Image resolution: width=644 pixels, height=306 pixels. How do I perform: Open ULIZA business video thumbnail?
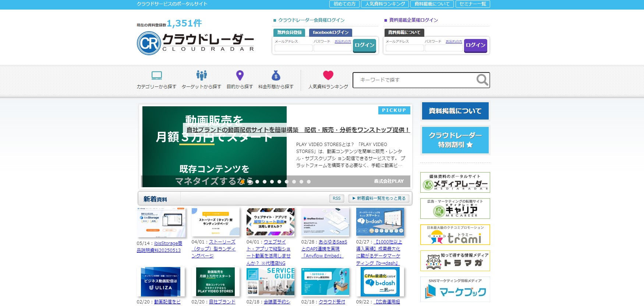pos(161,282)
